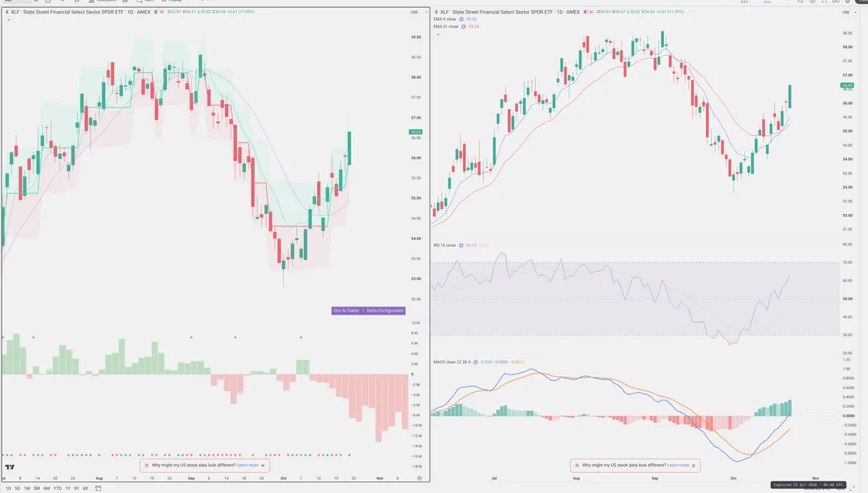
Task: Select the 6M time range
Action: (x=46, y=489)
